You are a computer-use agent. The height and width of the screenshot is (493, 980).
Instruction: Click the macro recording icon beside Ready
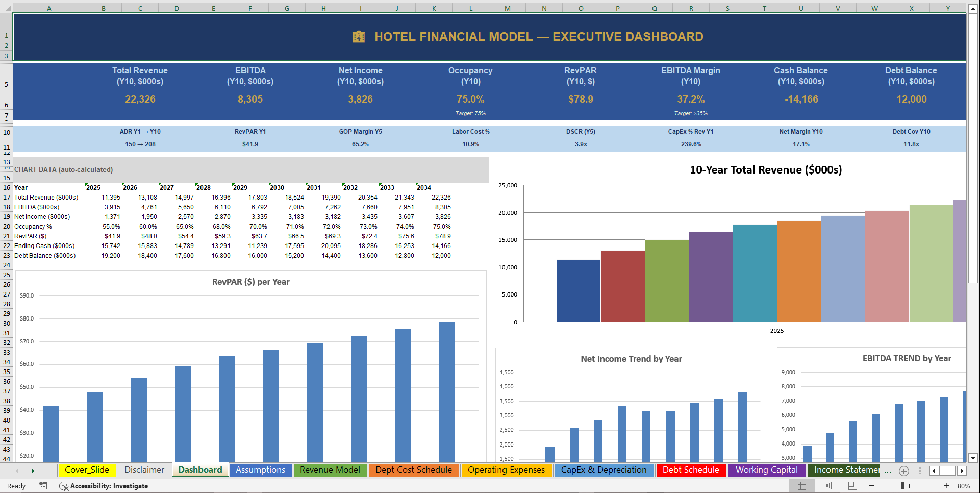(x=43, y=486)
